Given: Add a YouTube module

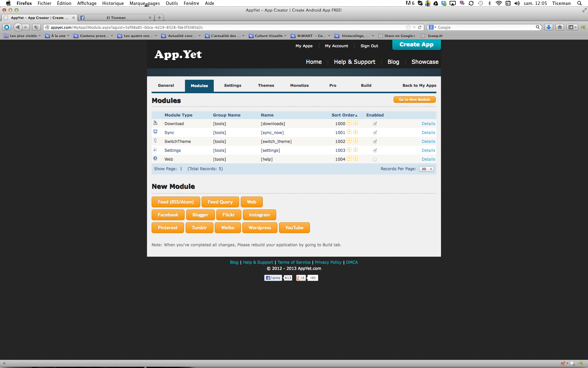Looking at the screenshot, I should tap(294, 228).
